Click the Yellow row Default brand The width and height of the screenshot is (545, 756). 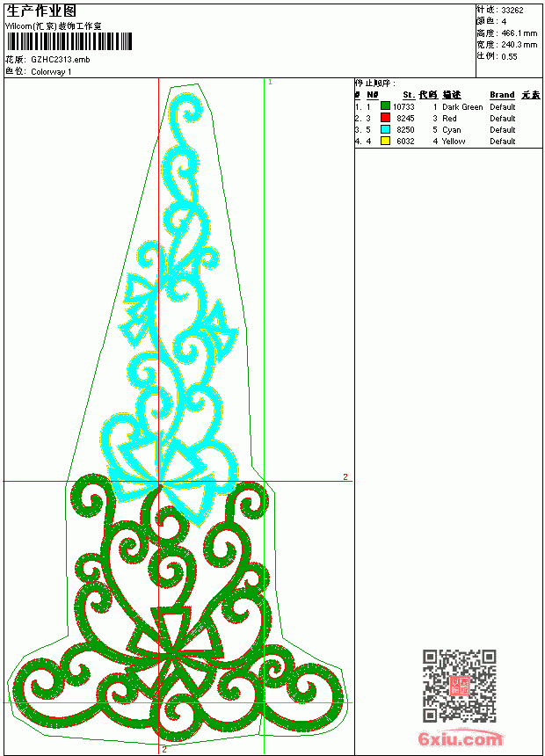[x=503, y=142]
